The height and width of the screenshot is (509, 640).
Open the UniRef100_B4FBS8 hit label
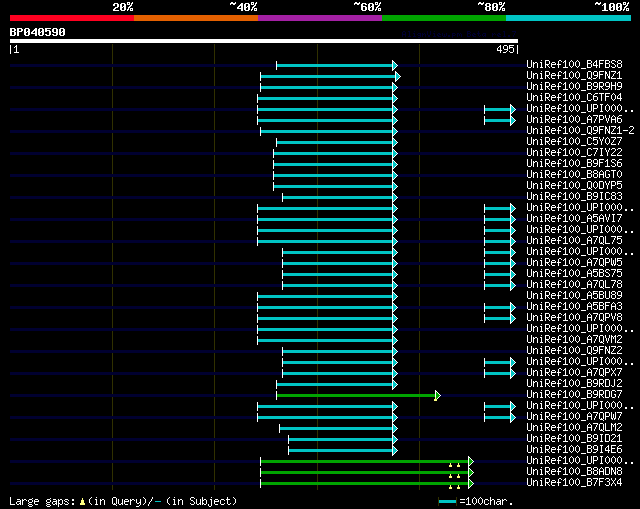[x=574, y=64]
